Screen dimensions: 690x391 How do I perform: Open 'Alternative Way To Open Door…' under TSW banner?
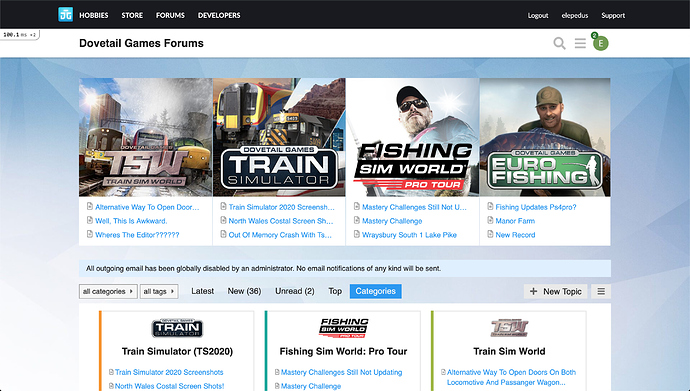click(x=147, y=207)
